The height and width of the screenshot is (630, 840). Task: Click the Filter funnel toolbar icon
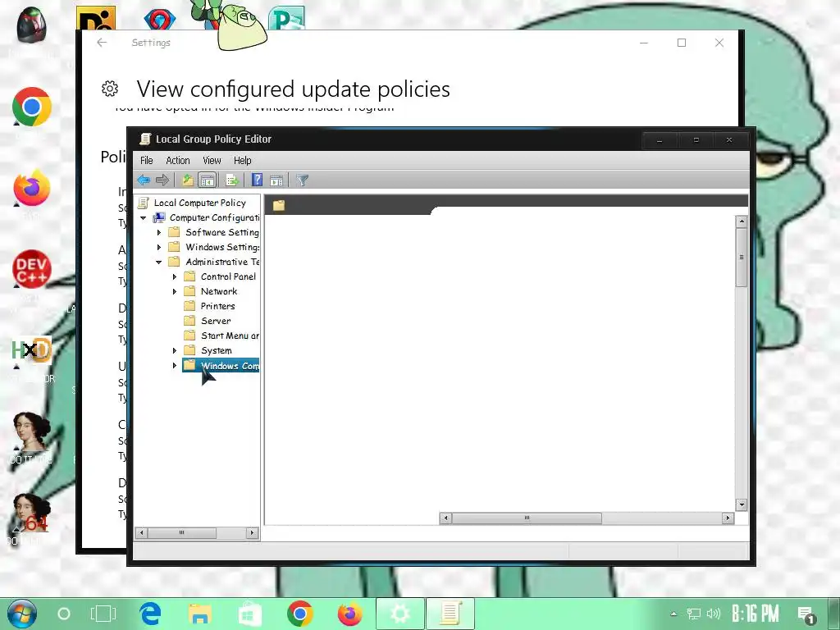[x=302, y=180]
